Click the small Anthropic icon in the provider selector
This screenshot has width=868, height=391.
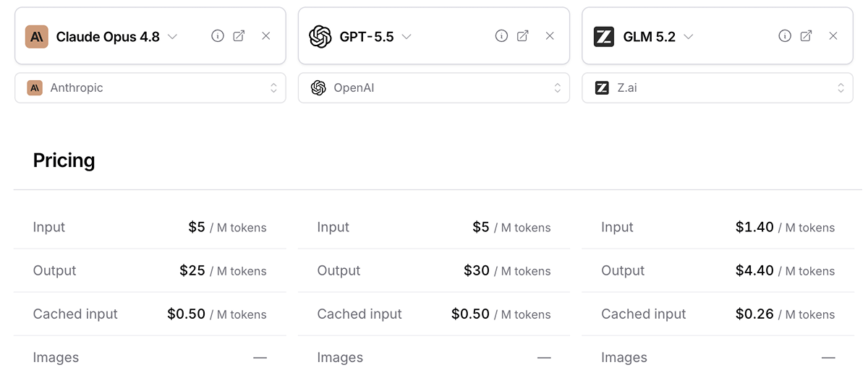[x=35, y=88]
